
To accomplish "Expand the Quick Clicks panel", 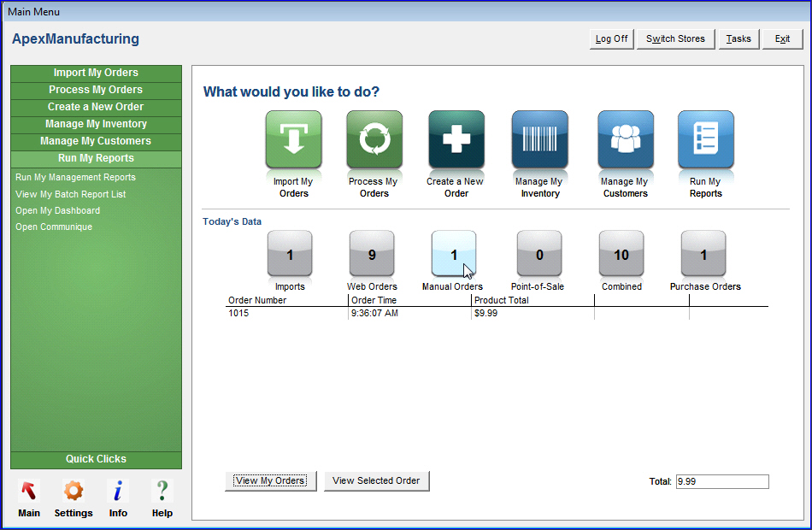I will [x=96, y=459].
